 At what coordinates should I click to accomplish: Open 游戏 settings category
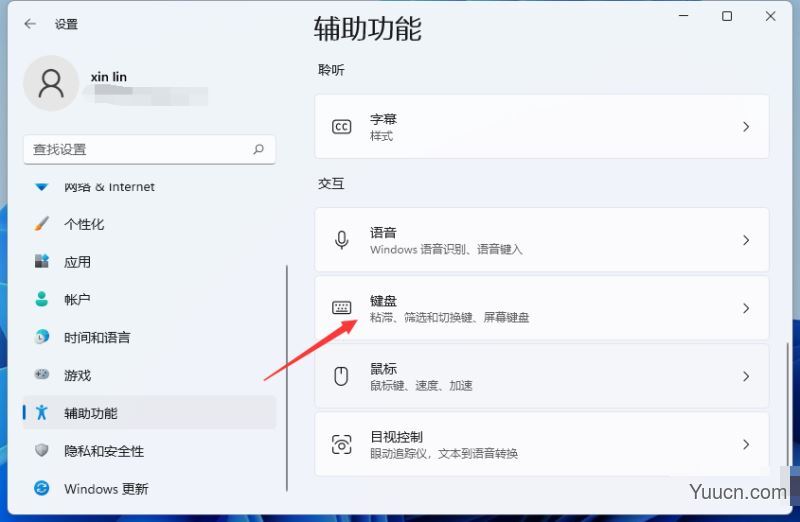point(149,375)
